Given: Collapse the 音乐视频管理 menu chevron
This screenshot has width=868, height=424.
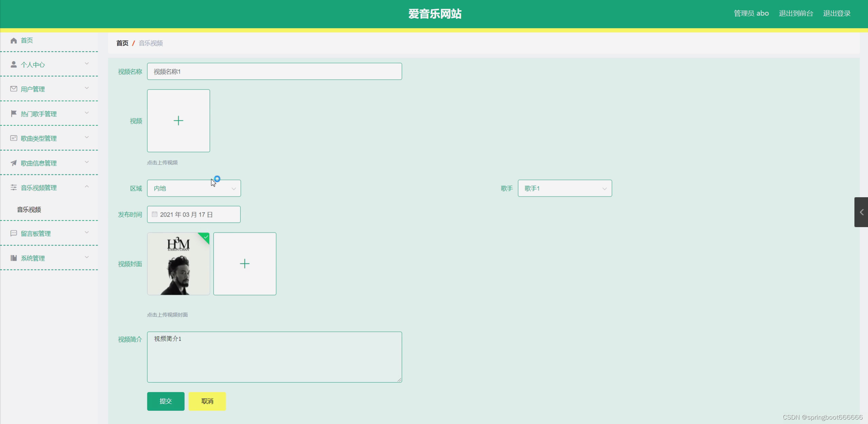Looking at the screenshot, I should tap(87, 187).
